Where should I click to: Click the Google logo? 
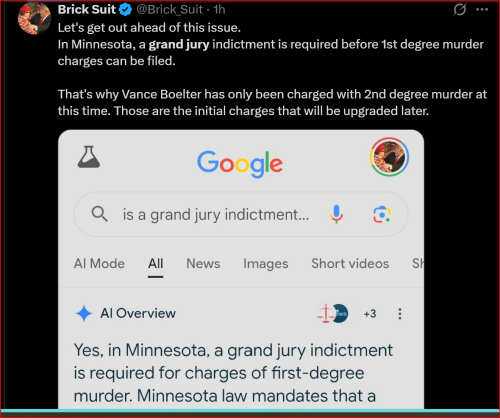click(x=240, y=164)
